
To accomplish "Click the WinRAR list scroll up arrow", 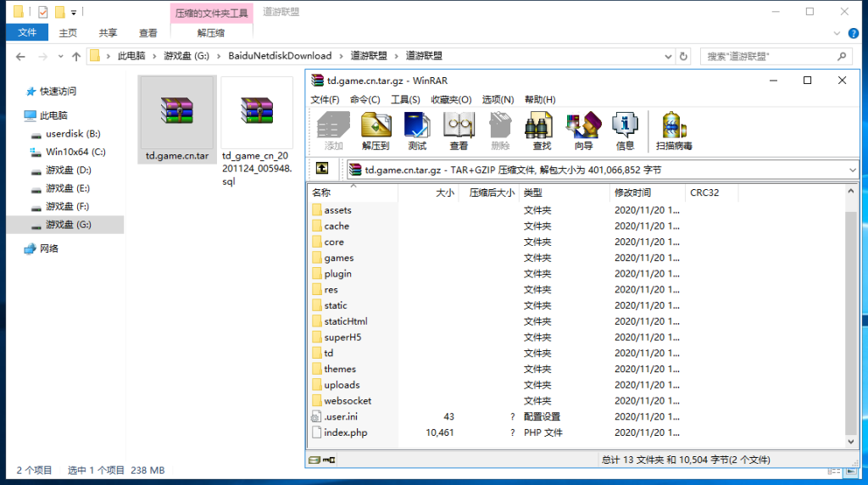I will 851,191.
